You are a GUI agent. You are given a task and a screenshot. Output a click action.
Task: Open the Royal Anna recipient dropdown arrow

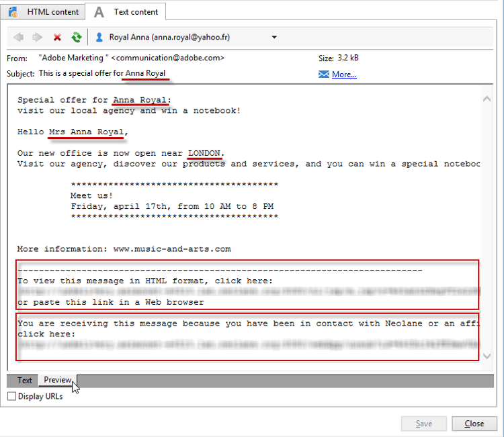pyautogui.click(x=274, y=37)
